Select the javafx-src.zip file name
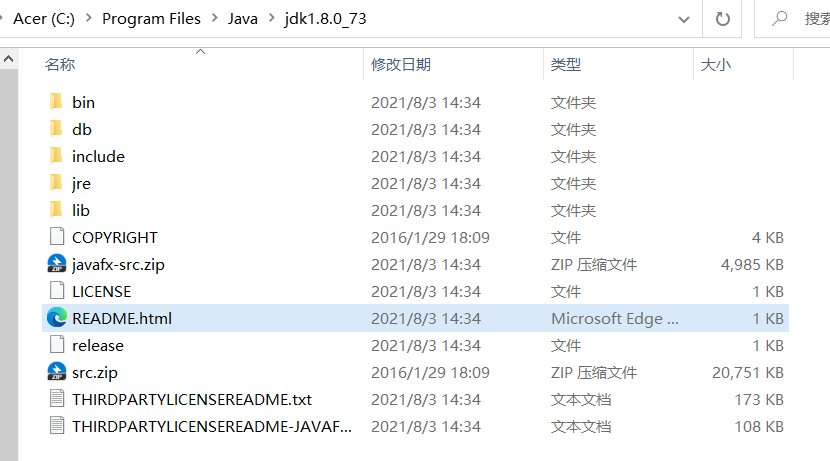The width and height of the screenshot is (830, 461). point(119,264)
